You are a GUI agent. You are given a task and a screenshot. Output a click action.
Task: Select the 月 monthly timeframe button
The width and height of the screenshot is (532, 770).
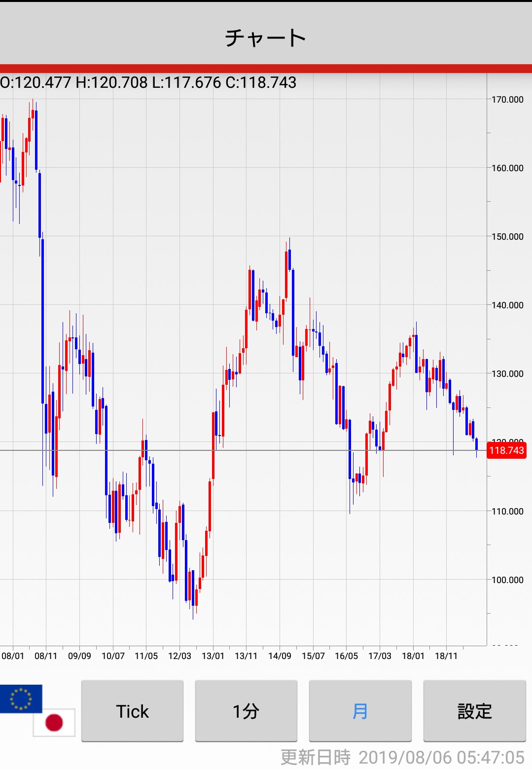point(360,711)
